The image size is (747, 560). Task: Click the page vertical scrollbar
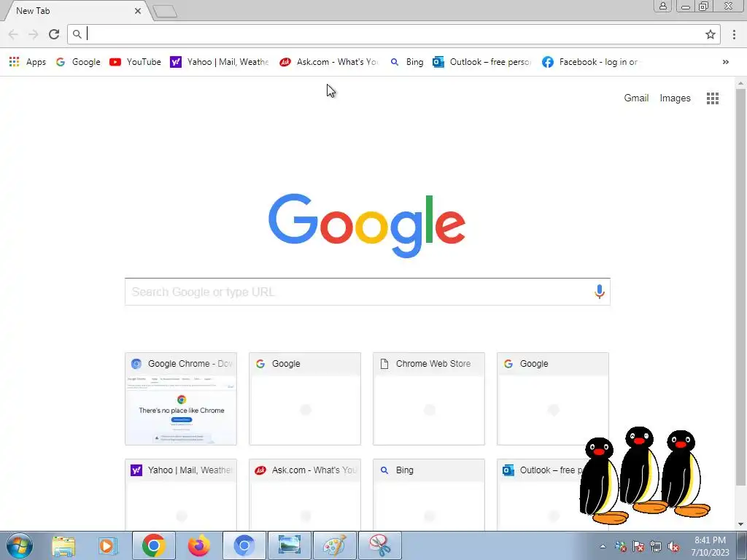740,286
